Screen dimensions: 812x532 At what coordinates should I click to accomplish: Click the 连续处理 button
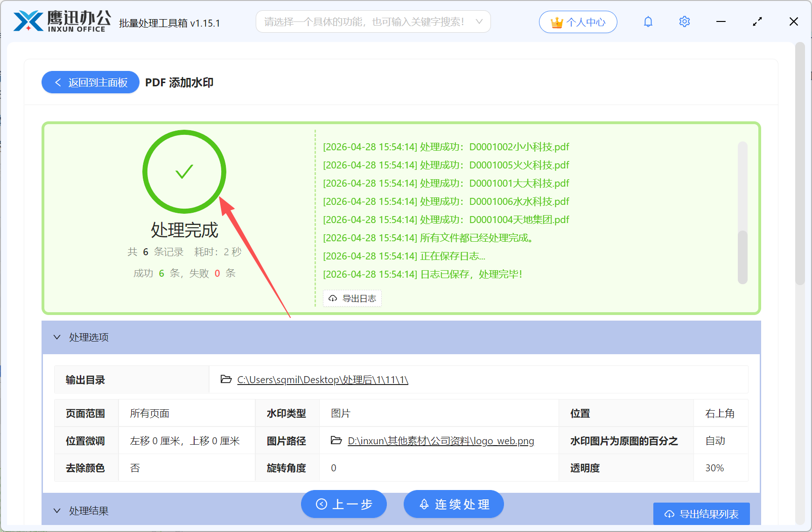click(x=453, y=504)
